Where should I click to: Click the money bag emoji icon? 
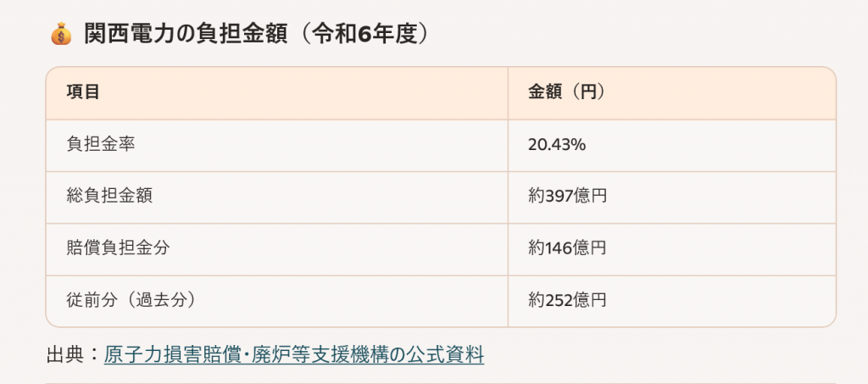coord(61,34)
